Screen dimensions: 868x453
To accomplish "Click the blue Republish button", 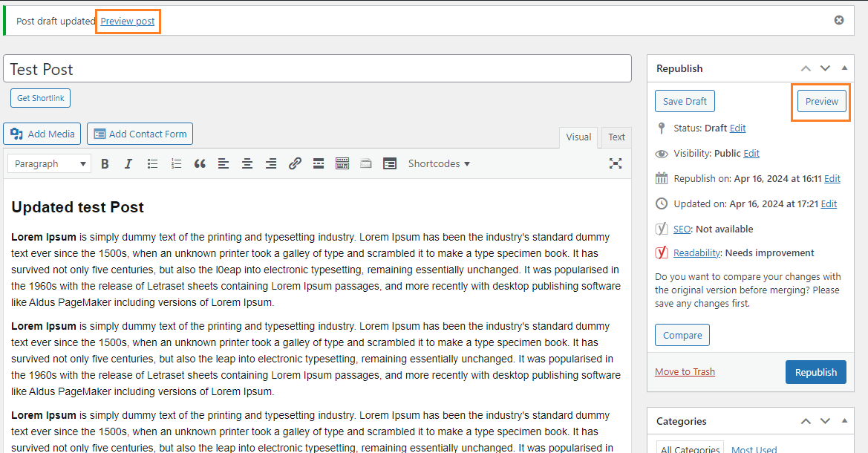I will (x=815, y=372).
